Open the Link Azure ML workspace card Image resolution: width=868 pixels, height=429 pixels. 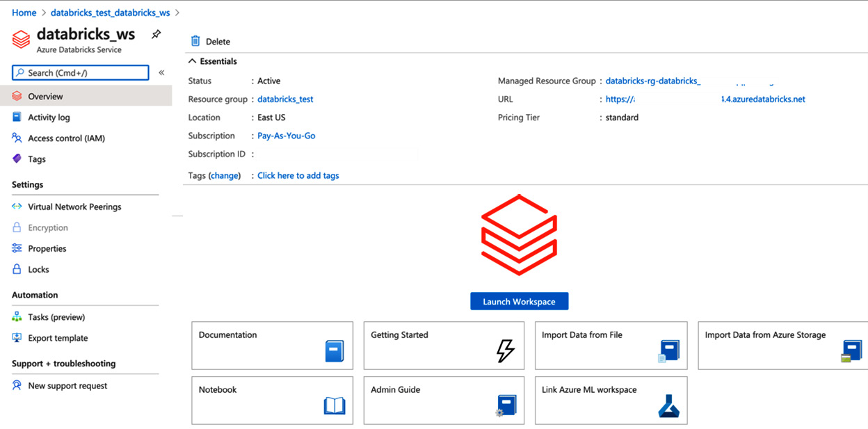click(611, 400)
